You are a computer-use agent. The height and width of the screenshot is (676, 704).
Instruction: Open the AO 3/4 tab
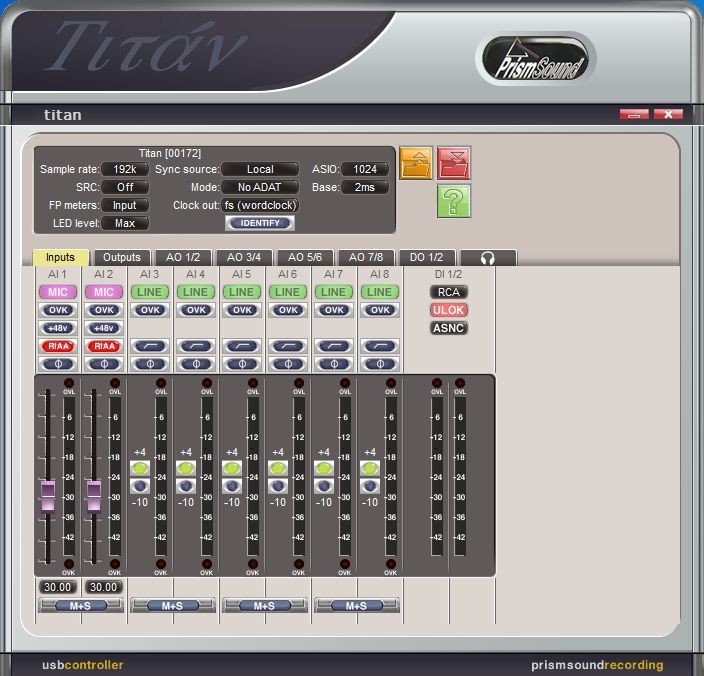244,258
